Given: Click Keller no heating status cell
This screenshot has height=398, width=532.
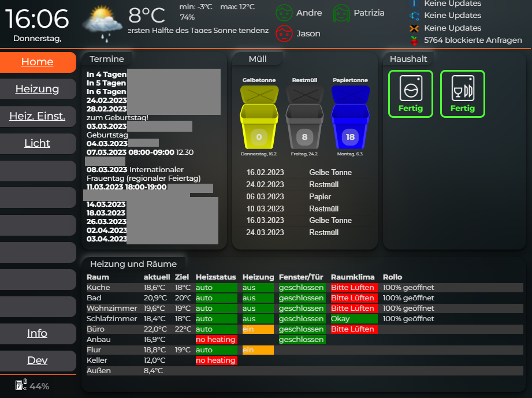Looking at the screenshot, I should (217, 360).
